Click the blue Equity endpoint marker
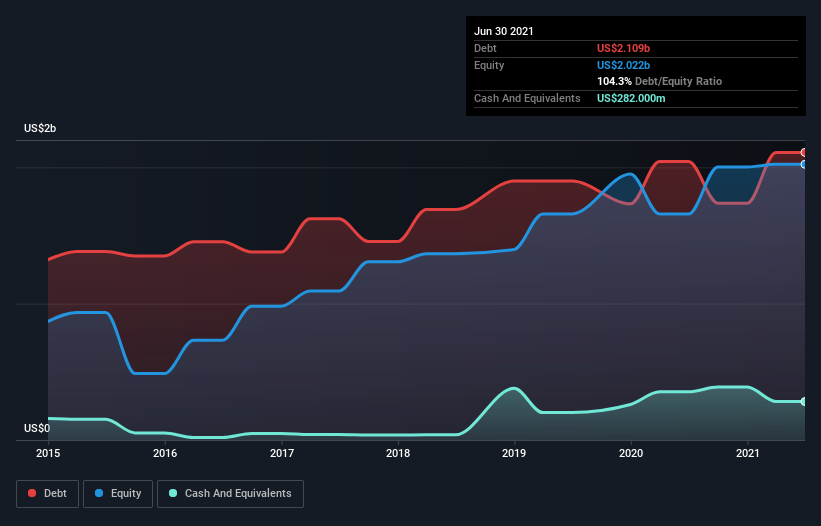Screen dimensions: 821x526 click(x=804, y=164)
